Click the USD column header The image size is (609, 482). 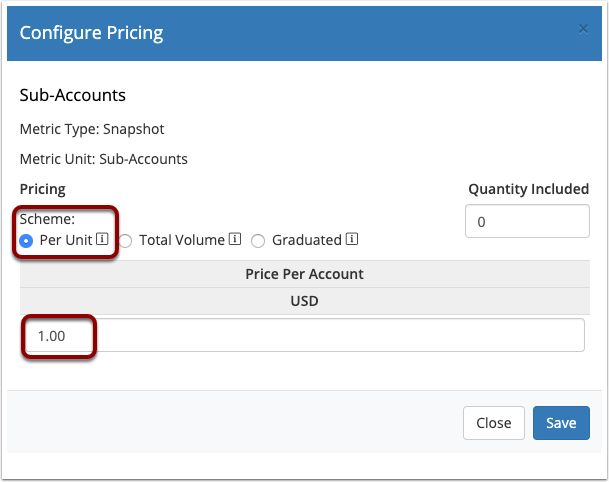click(304, 301)
